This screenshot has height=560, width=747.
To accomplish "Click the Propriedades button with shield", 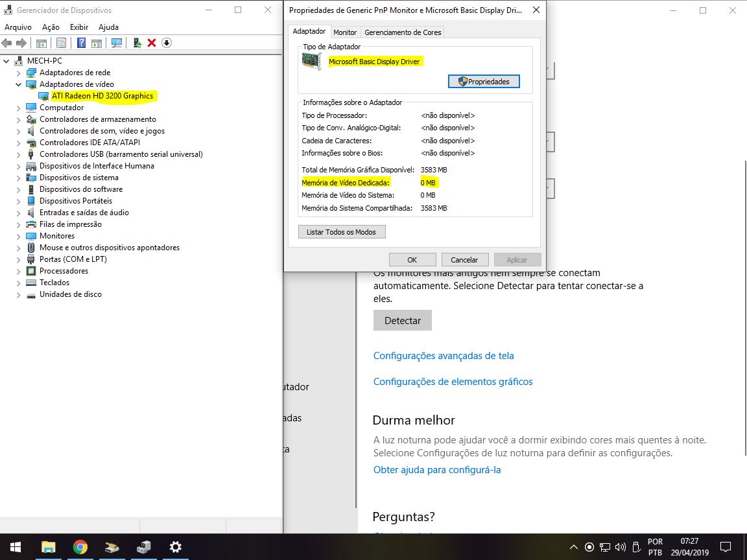I will click(x=484, y=82).
